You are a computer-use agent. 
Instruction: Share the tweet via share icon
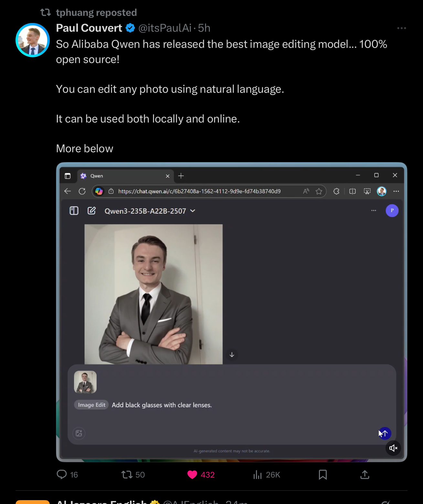click(x=365, y=475)
